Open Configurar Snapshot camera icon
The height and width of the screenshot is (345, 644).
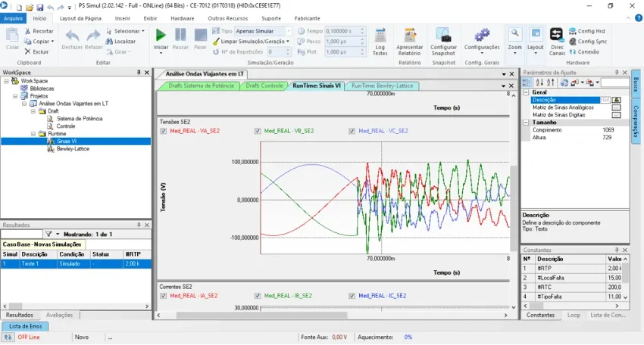point(443,42)
